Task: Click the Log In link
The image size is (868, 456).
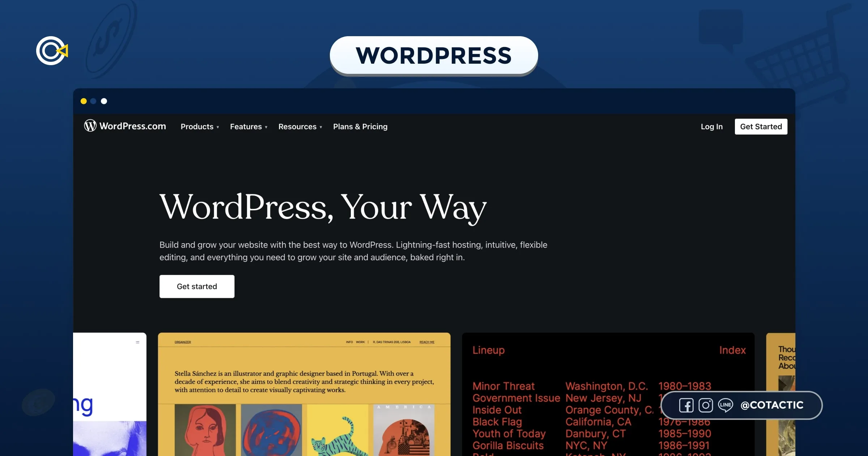Action: (x=711, y=126)
